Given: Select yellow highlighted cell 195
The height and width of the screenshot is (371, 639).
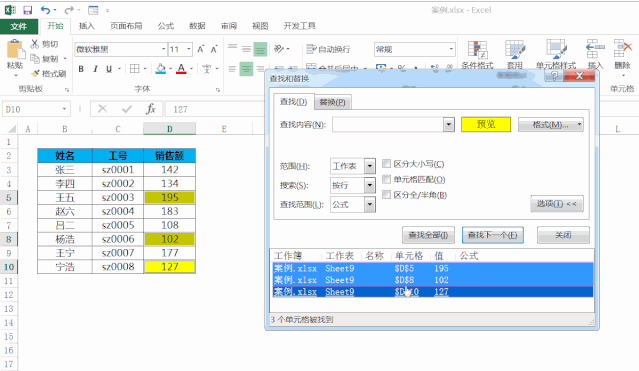Looking at the screenshot, I should [x=170, y=197].
